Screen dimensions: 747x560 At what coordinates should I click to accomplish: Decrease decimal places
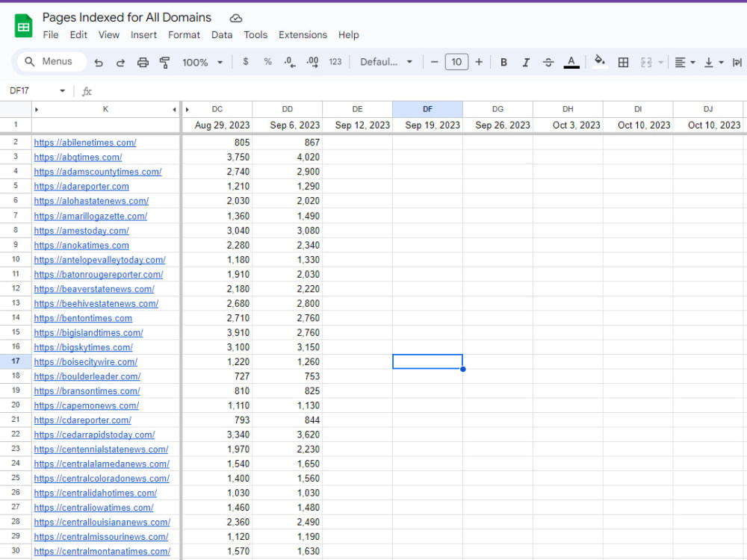click(290, 62)
